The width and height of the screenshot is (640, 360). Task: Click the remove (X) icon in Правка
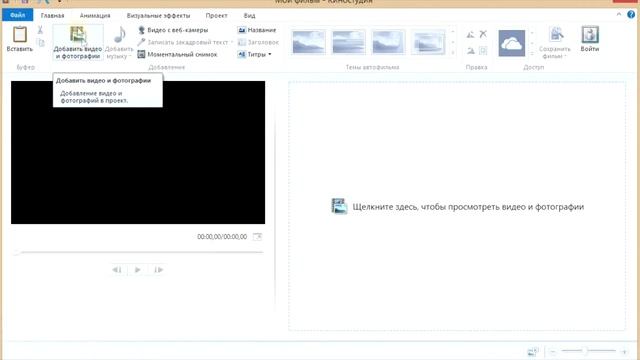pos(483,34)
